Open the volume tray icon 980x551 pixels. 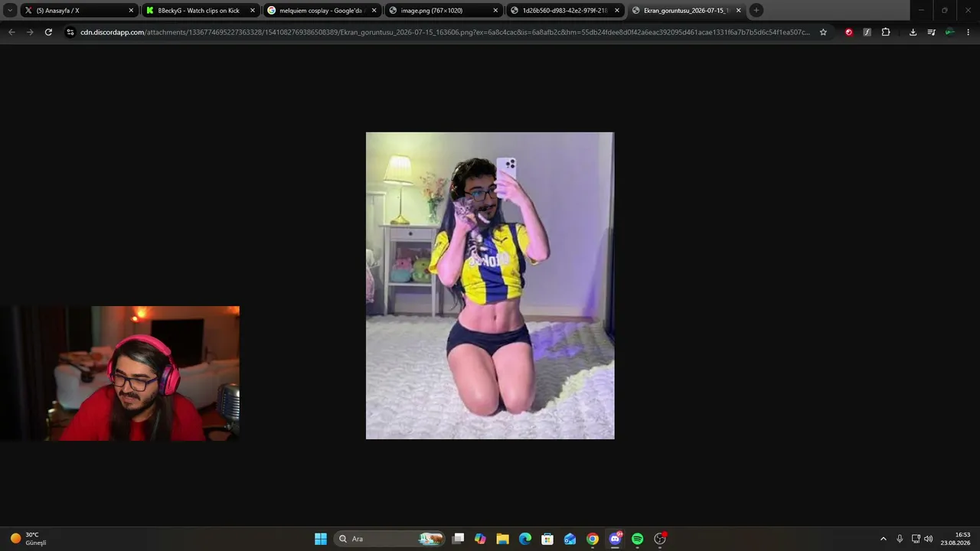pos(928,539)
